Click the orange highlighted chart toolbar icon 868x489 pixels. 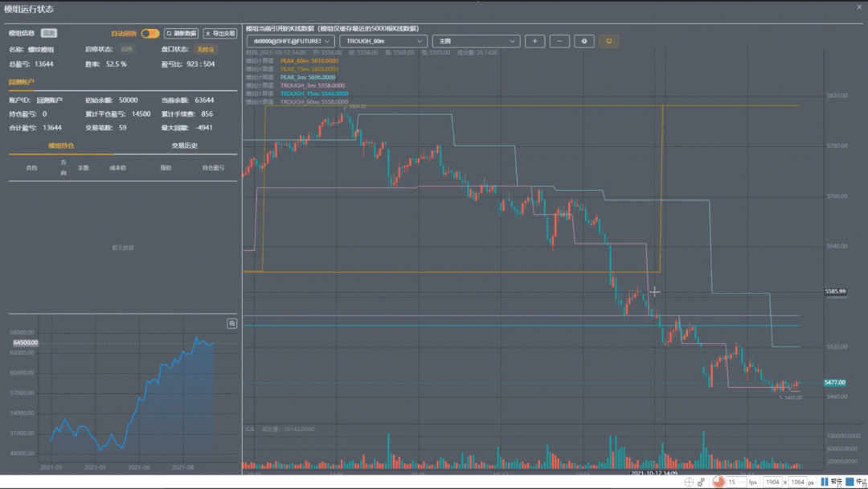[608, 41]
